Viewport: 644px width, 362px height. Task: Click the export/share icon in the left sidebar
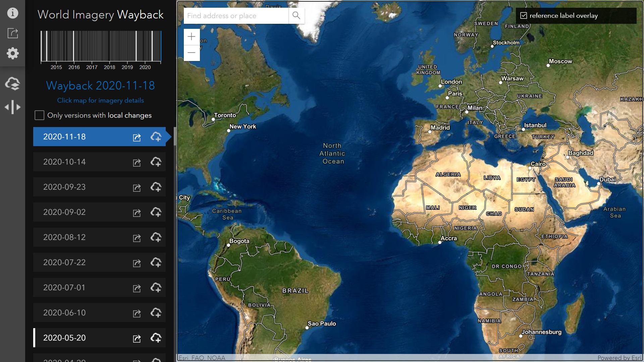(12, 33)
